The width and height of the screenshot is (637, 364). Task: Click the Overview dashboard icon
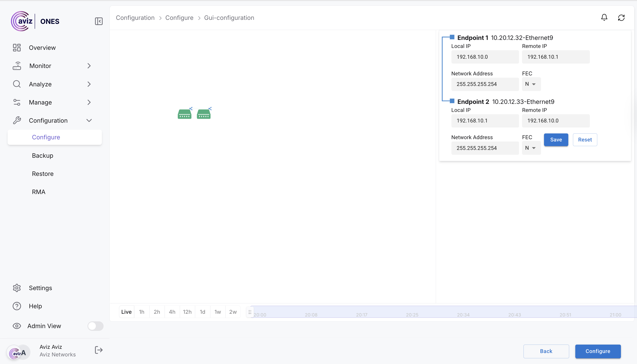(x=17, y=48)
